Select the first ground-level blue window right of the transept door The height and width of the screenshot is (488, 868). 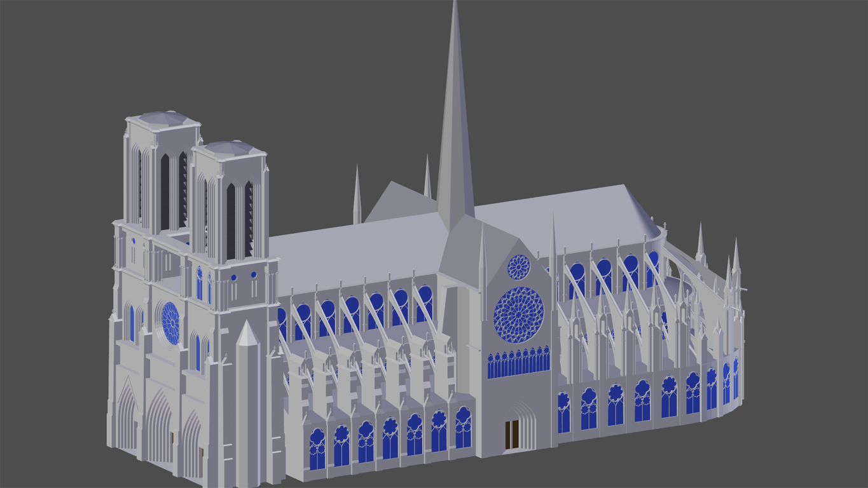[564, 413]
